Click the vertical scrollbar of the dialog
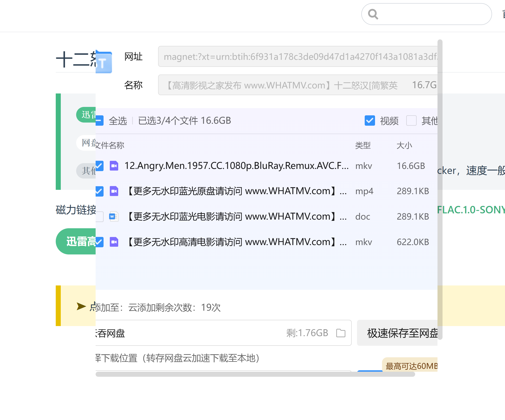505x420 pixels. click(440, 190)
